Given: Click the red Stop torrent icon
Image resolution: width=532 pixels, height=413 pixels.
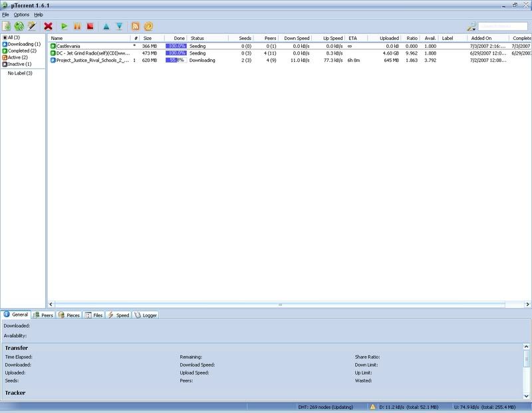Looking at the screenshot, I should pyautogui.click(x=90, y=26).
